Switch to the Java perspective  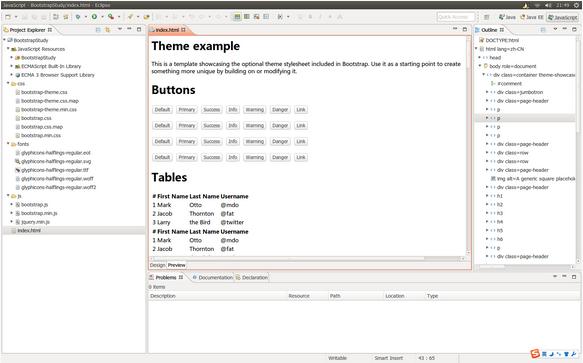[508, 17]
